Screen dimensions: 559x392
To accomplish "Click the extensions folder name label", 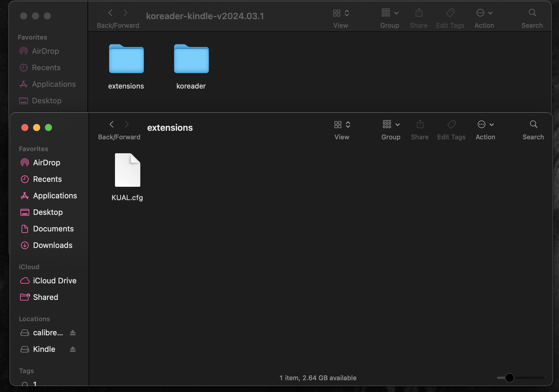I will [126, 86].
